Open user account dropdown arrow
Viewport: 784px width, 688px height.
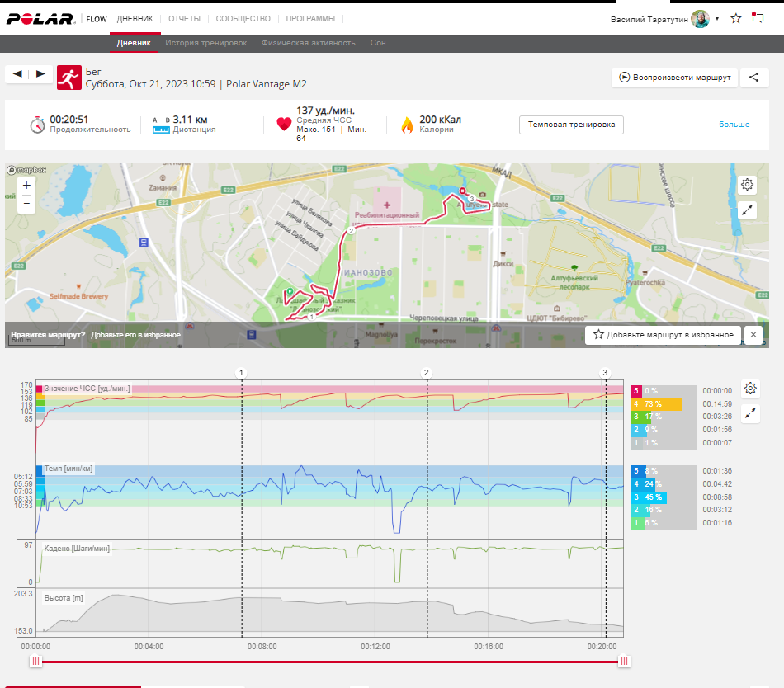[717, 19]
